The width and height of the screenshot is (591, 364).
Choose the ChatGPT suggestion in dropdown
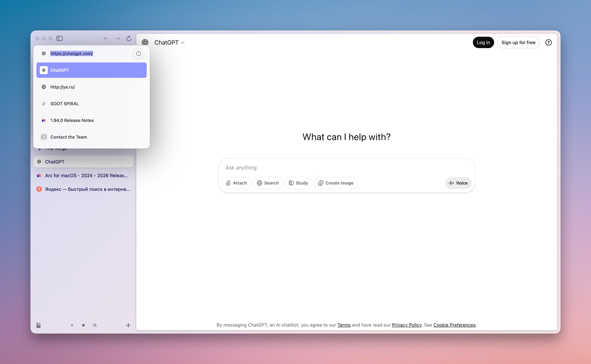coord(91,70)
